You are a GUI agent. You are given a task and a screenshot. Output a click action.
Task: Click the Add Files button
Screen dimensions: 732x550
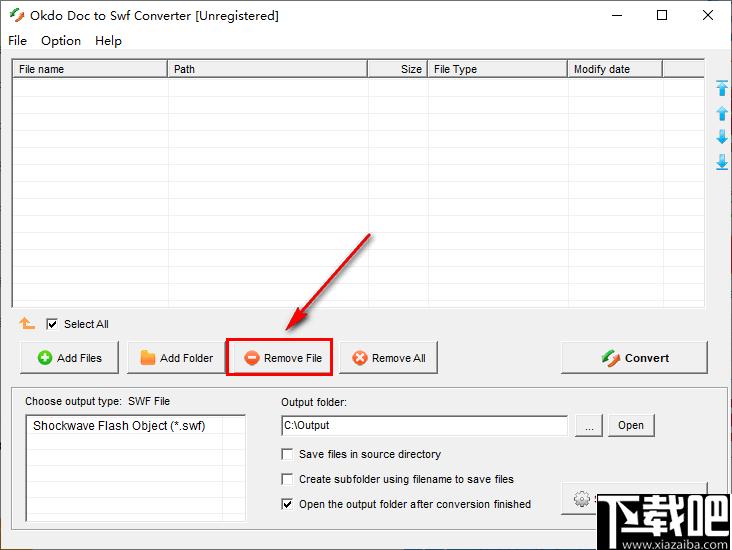point(70,358)
